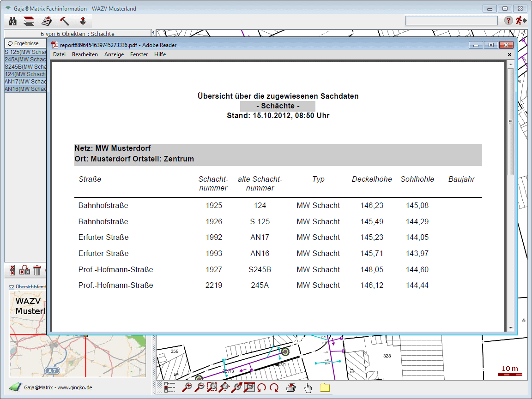Open the map legend list icon

[x=170, y=387]
